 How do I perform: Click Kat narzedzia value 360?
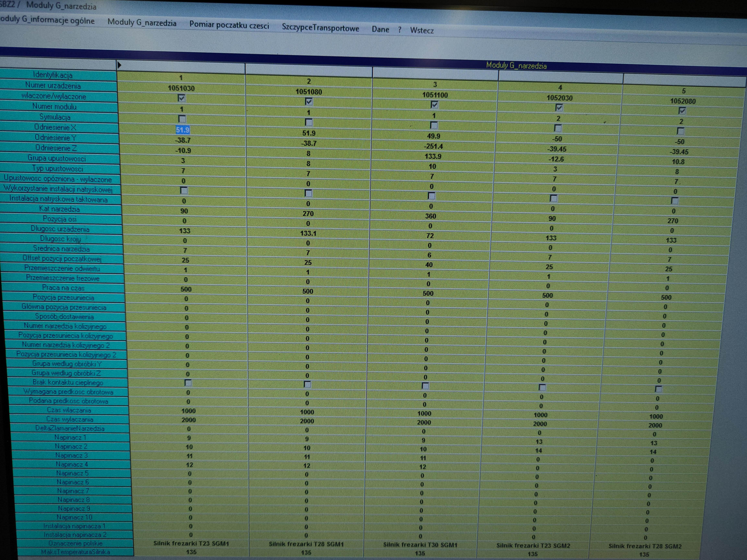[x=430, y=216]
